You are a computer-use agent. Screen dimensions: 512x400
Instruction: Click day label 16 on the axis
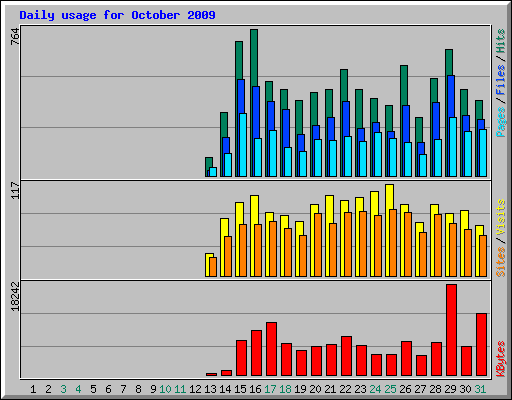(x=255, y=389)
